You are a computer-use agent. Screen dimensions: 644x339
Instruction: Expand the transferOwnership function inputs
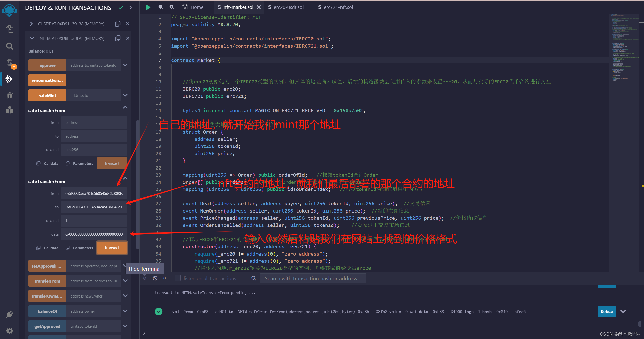tap(125, 296)
